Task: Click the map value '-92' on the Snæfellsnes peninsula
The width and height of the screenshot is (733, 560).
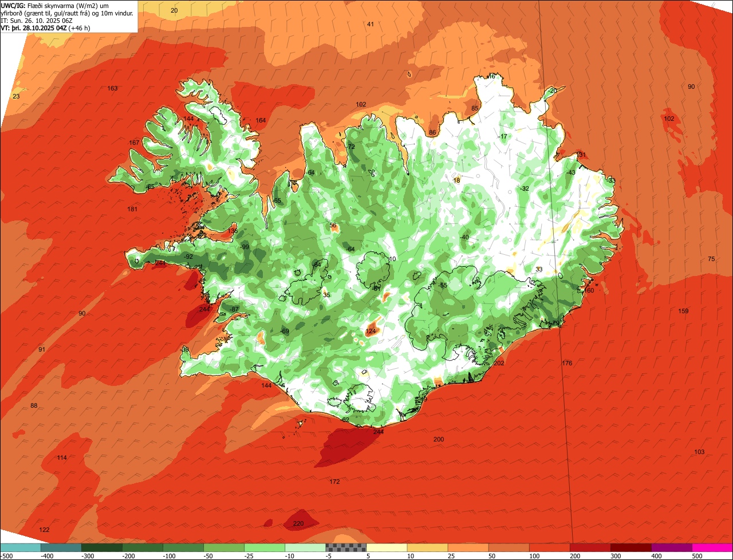Action: (188, 257)
